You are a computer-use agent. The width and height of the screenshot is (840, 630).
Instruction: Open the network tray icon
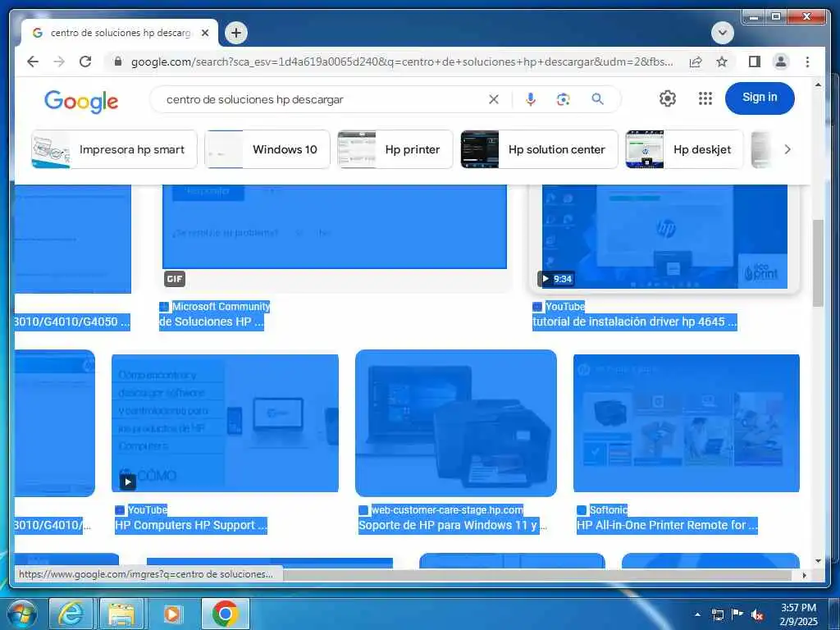click(717, 614)
